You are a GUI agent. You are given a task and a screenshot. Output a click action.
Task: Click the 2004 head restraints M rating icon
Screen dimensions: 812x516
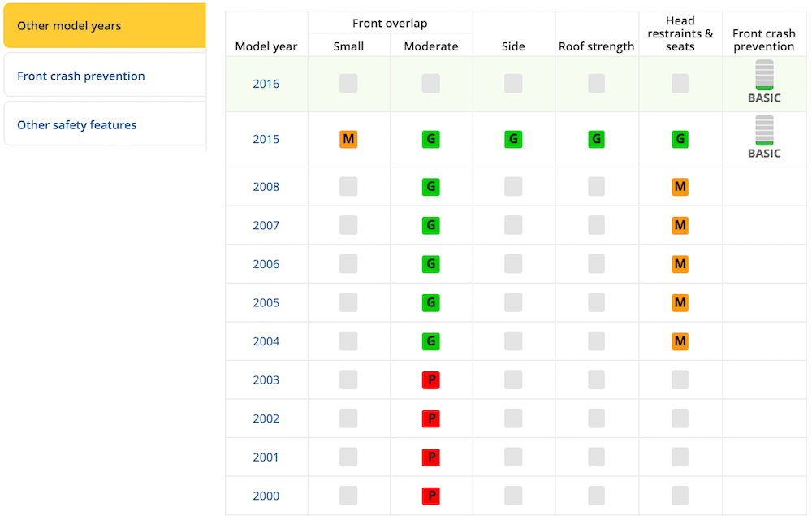(680, 341)
